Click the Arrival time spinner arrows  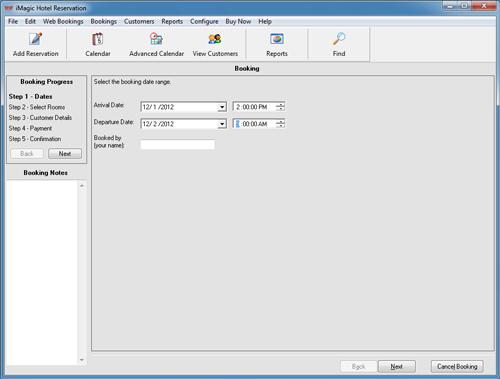(x=280, y=107)
